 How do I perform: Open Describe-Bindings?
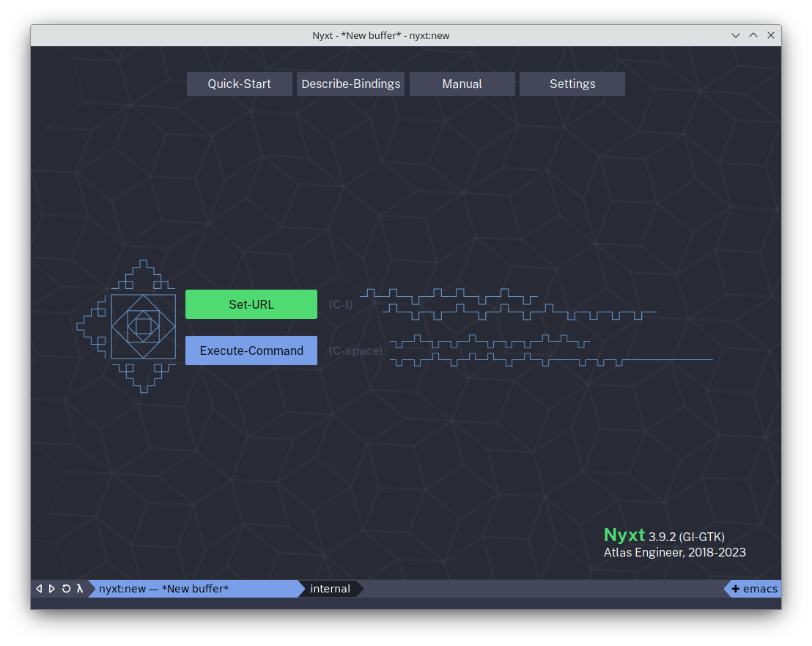(x=351, y=84)
